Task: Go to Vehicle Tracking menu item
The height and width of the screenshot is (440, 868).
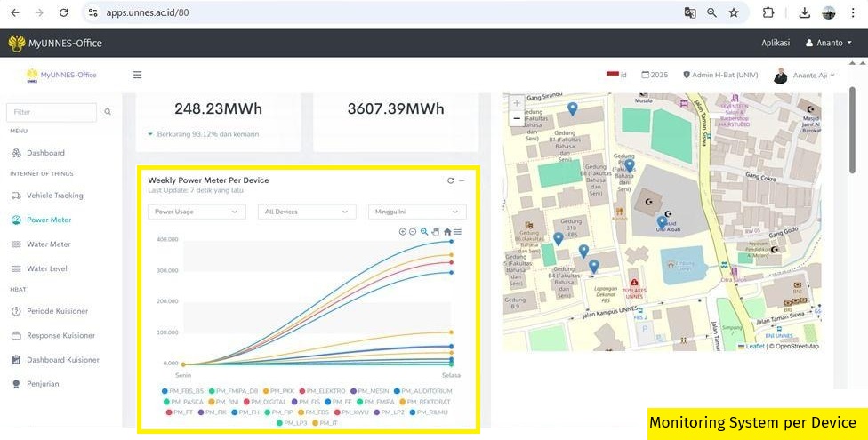Action: (54, 196)
